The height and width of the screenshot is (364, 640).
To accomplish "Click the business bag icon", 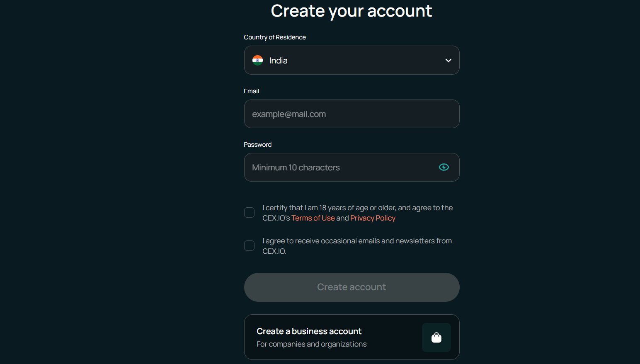I will click(x=436, y=337).
